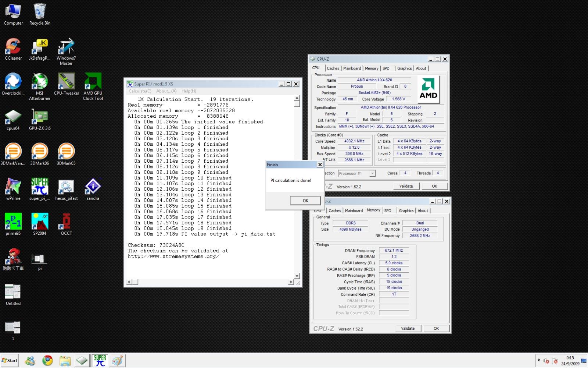Switch to Graphics tab in upper CPU-Z
588x368 pixels.
click(404, 68)
